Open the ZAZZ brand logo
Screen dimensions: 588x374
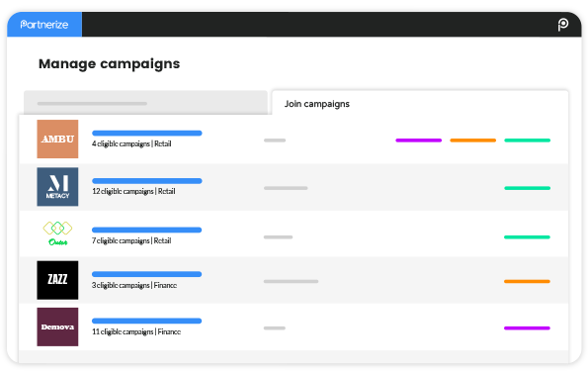pos(57,280)
